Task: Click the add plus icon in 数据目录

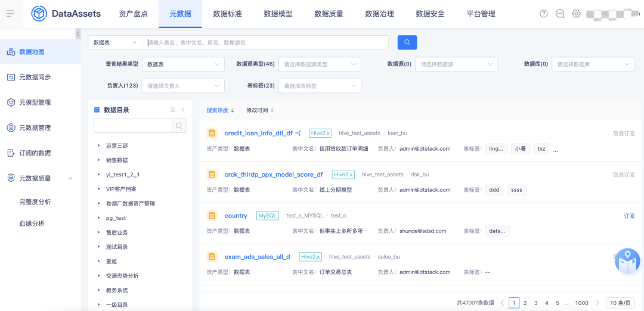Action: 183,110
